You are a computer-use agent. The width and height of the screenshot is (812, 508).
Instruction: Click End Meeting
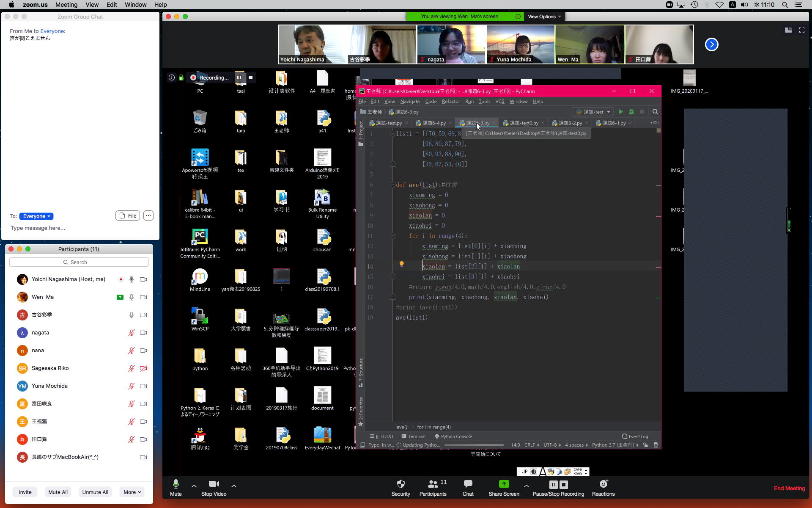point(789,488)
